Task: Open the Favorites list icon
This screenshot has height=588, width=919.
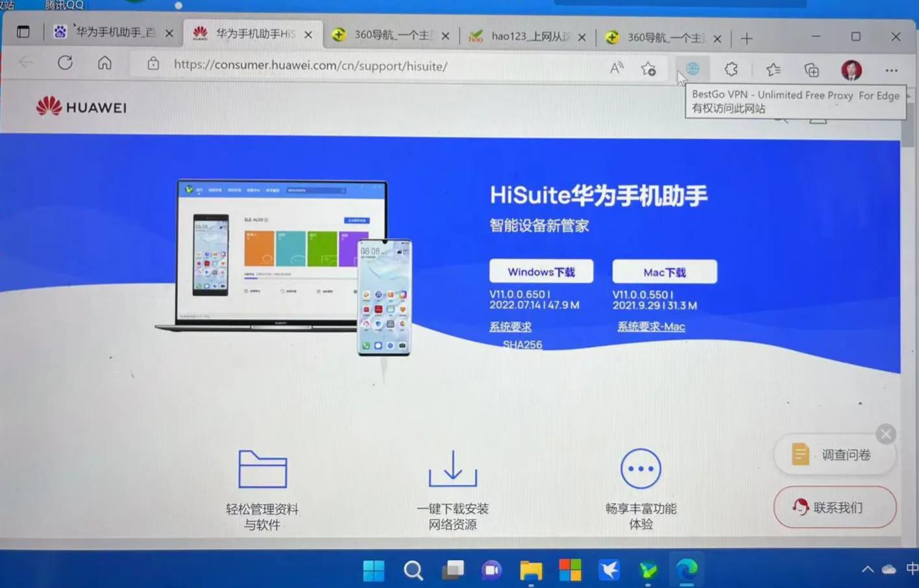Action: tap(772, 69)
